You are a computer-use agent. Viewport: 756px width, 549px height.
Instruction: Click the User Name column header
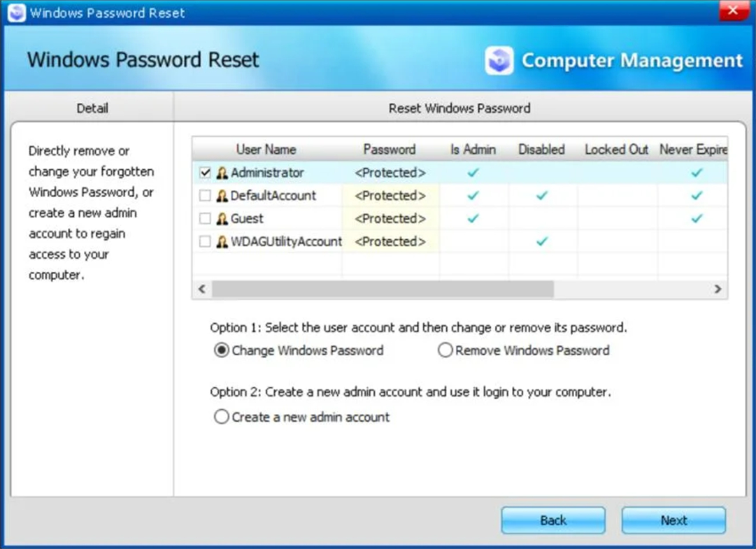click(x=266, y=150)
